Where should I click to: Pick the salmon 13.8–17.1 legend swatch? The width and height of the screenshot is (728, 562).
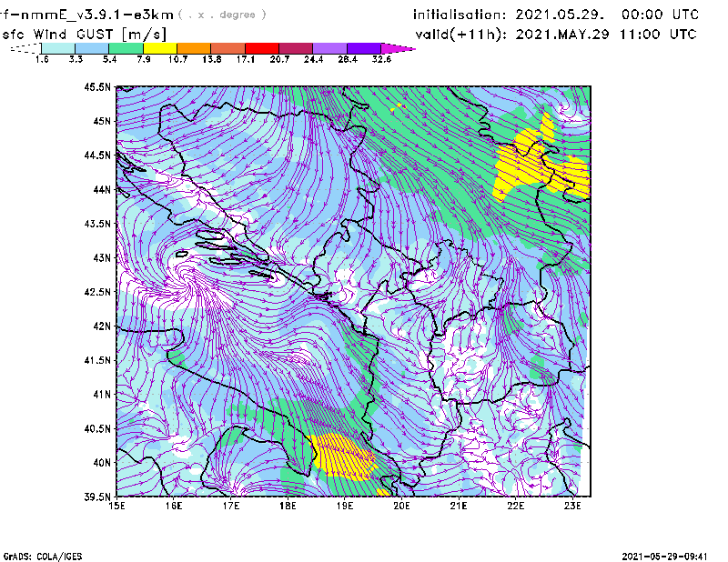(x=228, y=48)
